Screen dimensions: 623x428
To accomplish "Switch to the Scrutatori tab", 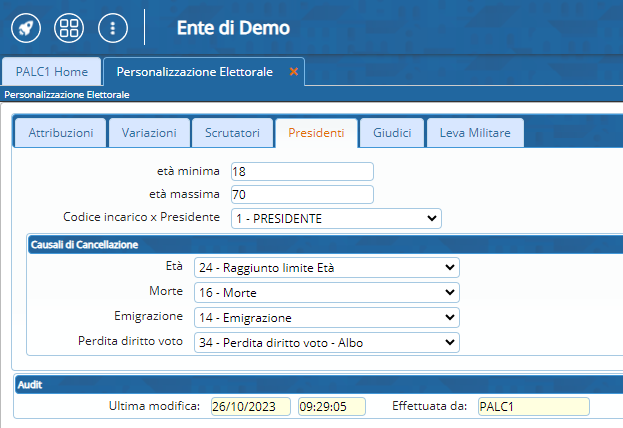I will (x=232, y=133).
